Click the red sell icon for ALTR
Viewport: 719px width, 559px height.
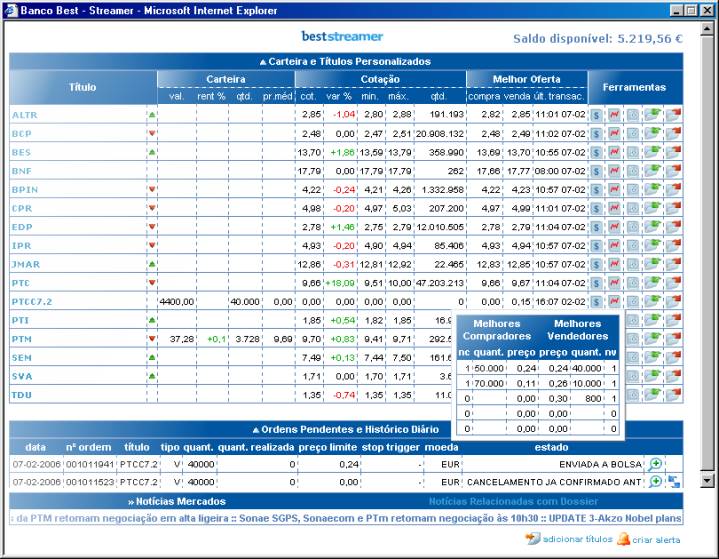pyautogui.click(x=673, y=115)
